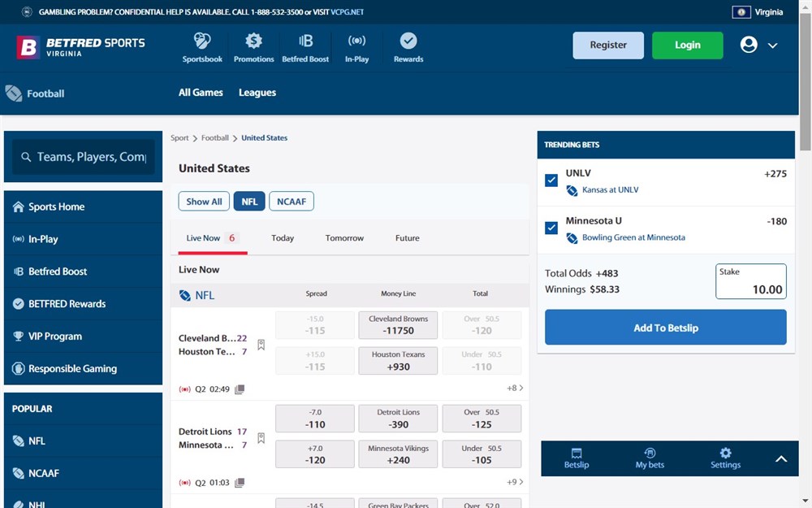The image size is (812, 508).
Task: Select the NCAAF league filter
Action: pyautogui.click(x=291, y=202)
